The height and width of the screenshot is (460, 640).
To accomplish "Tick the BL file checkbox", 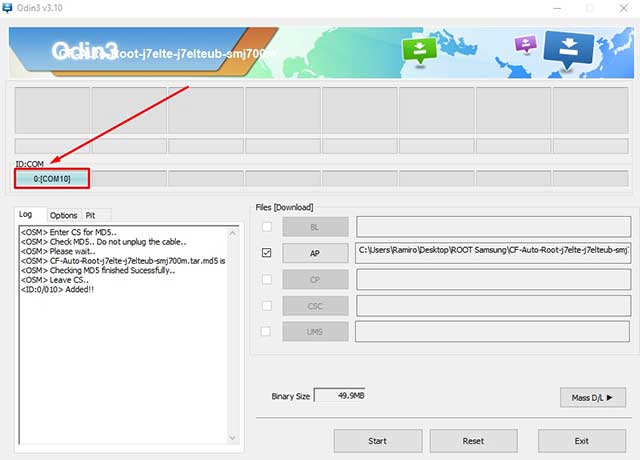I will click(x=267, y=227).
